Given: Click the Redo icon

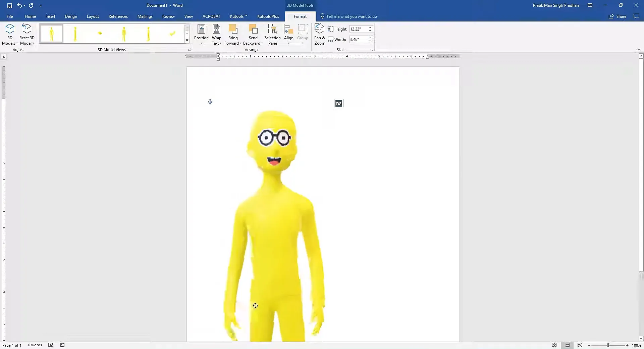Looking at the screenshot, I should pos(31,5).
